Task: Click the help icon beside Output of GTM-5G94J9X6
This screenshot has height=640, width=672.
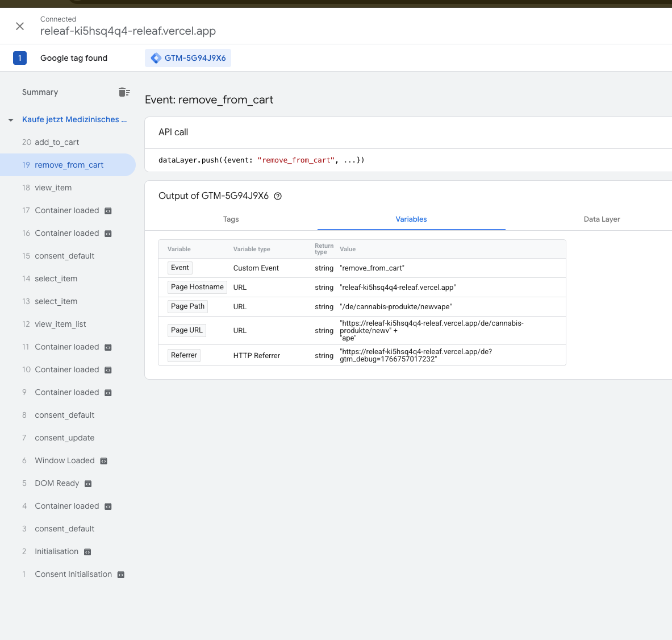Action: (x=278, y=196)
